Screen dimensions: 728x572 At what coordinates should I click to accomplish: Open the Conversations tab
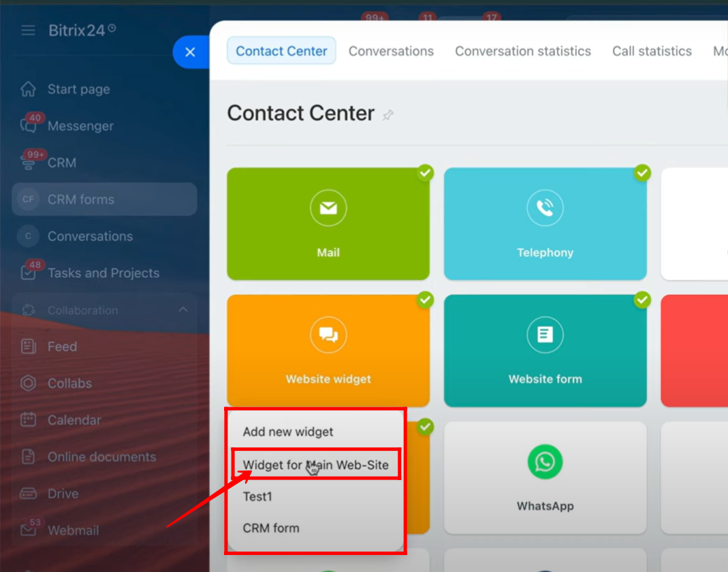click(x=391, y=51)
